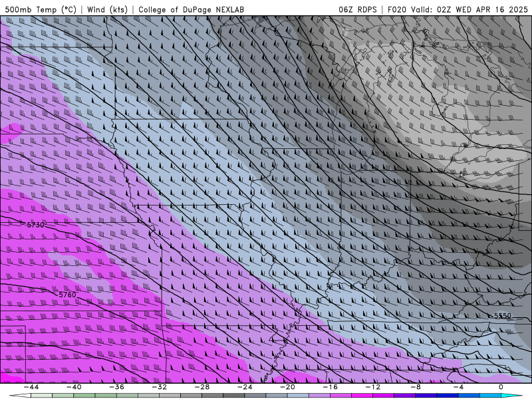Click the -8 colorbar tick label
The height and width of the screenshot is (399, 532).
(416, 387)
